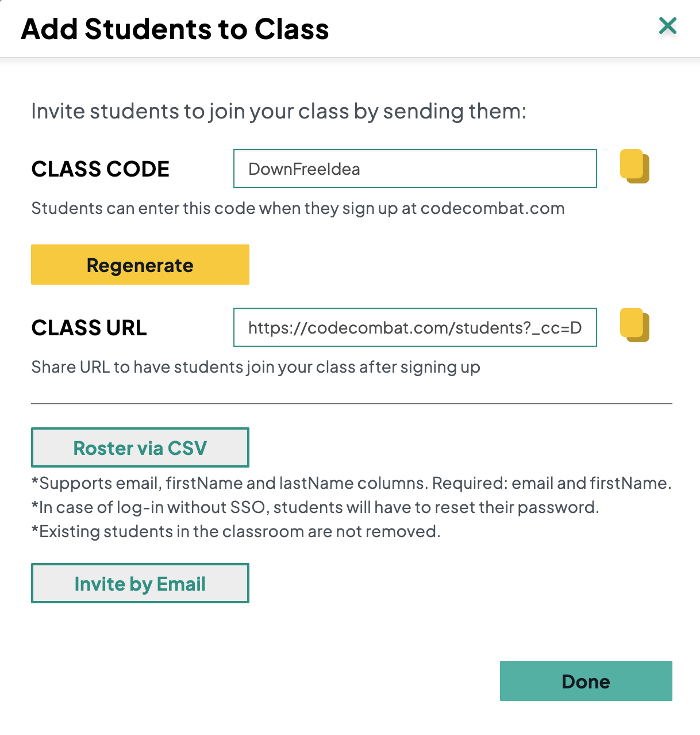
Task: Copy the class code to clipboard
Action: (x=634, y=167)
